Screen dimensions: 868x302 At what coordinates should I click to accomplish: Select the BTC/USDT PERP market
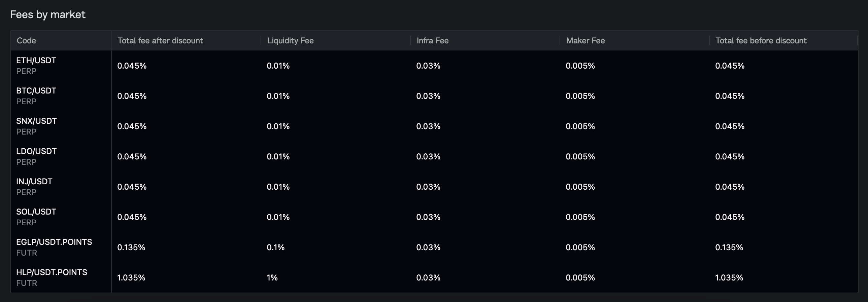(36, 96)
